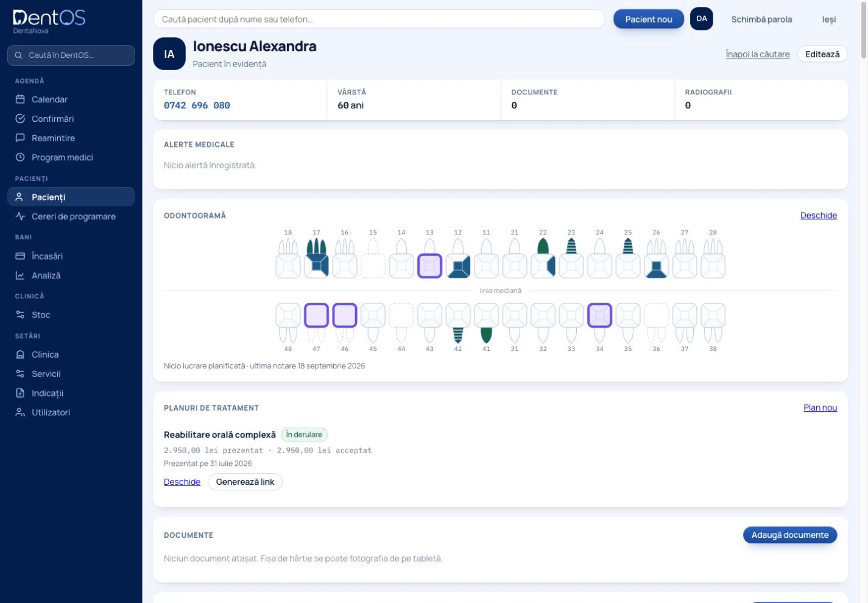Open the Stoc menu label
Viewport: 868px width, 603px height.
click(x=41, y=315)
